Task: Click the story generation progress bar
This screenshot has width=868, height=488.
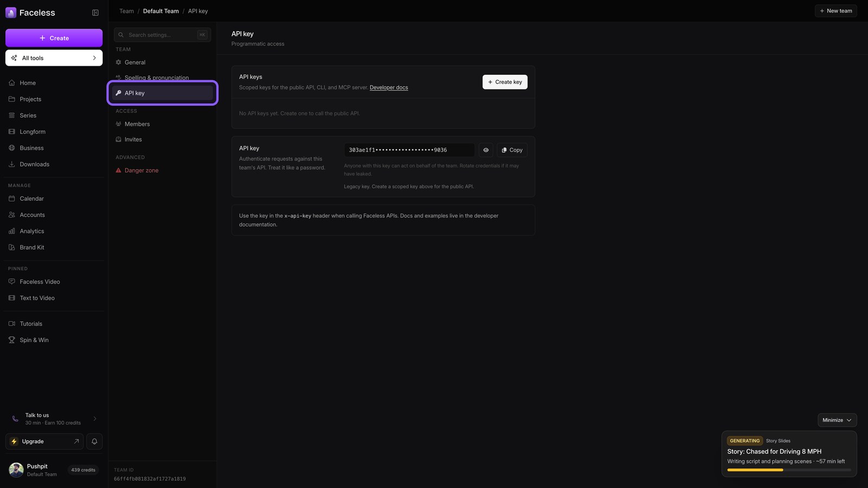Action: pos(789,470)
